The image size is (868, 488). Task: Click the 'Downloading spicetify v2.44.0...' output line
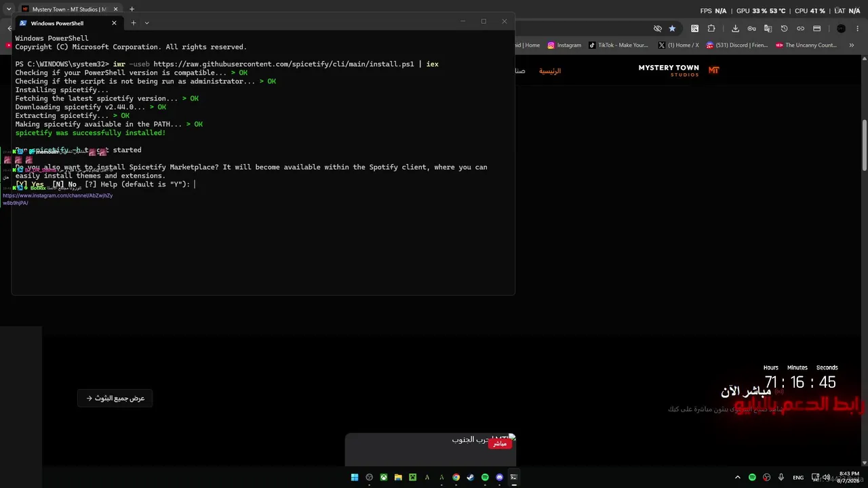[90, 107]
